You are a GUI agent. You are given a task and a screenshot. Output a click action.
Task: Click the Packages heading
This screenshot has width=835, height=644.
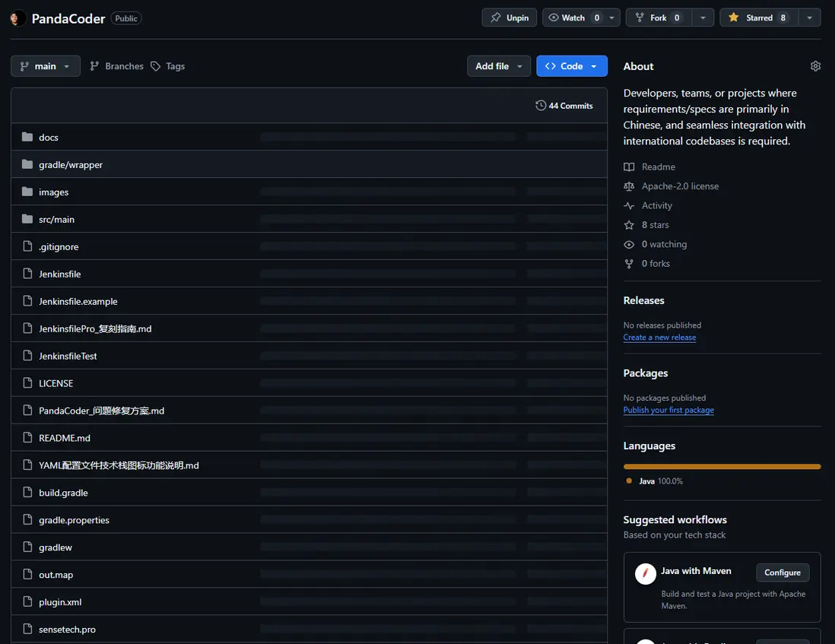click(646, 373)
